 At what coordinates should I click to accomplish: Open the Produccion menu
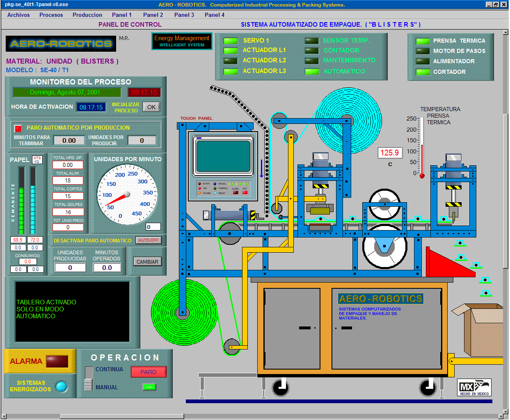click(x=87, y=15)
